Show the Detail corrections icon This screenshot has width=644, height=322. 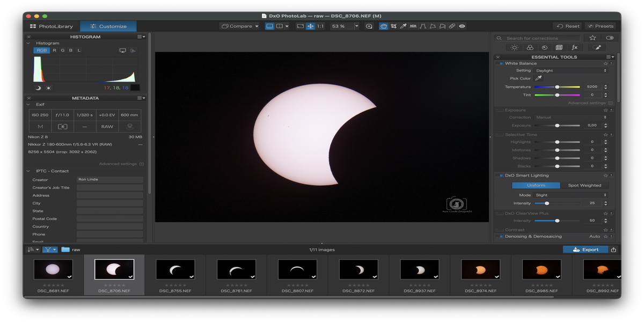[x=544, y=48]
